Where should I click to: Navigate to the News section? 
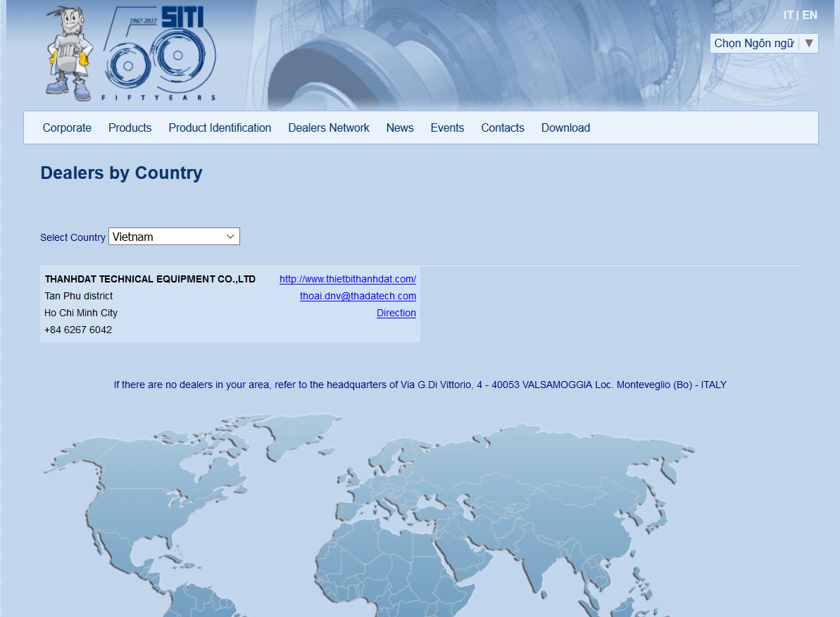pos(400,127)
